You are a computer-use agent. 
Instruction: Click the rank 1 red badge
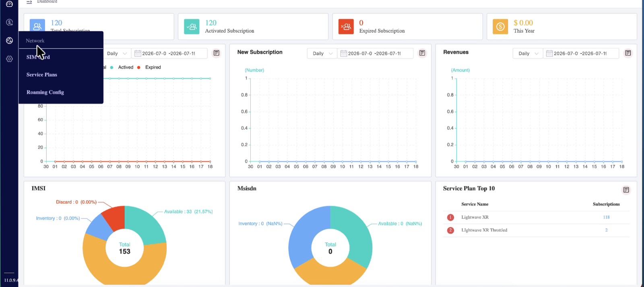[x=450, y=217]
